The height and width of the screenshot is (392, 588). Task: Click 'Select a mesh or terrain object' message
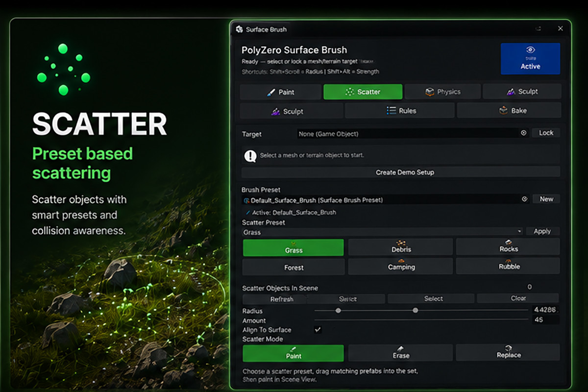coord(312,155)
